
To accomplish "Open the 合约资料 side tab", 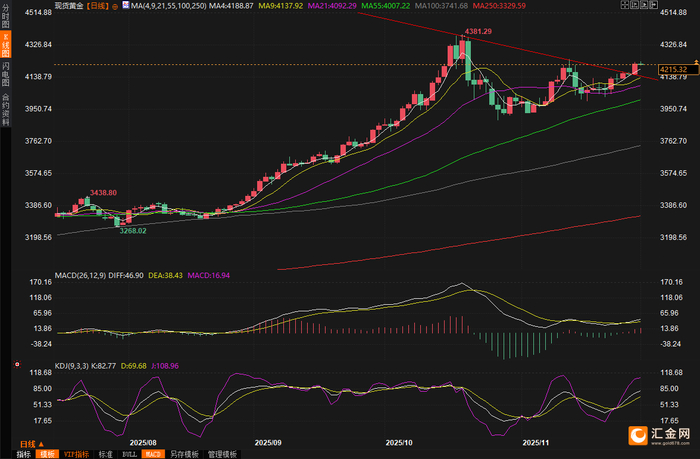I will 6,109.
